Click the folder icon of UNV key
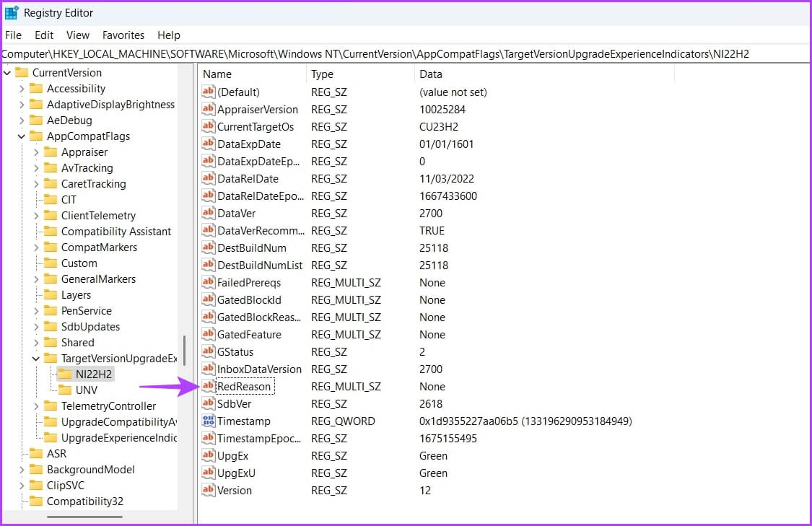The height and width of the screenshot is (526, 812). [65, 390]
